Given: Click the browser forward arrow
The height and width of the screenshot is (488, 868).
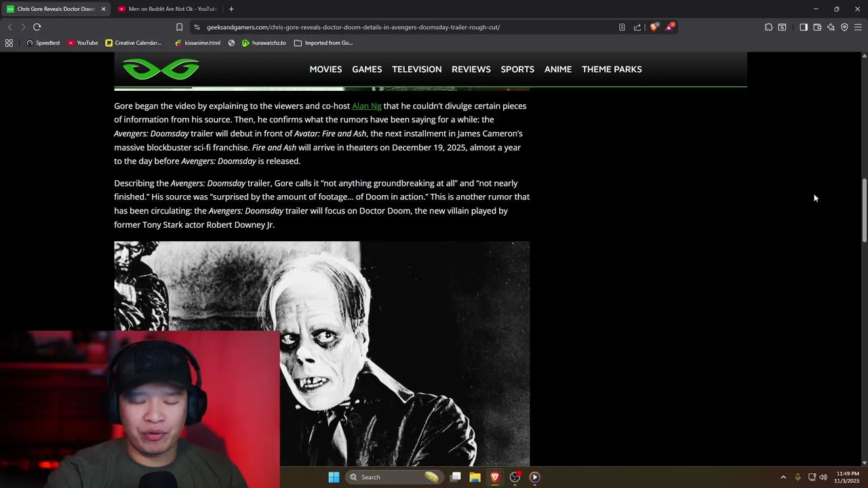Looking at the screenshot, I should [x=23, y=27].
